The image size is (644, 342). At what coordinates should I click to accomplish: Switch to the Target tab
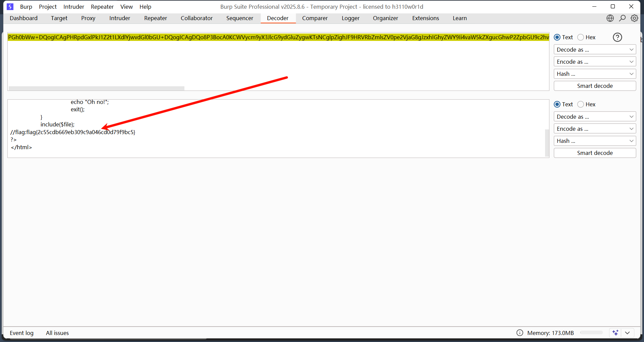[59, 18]
